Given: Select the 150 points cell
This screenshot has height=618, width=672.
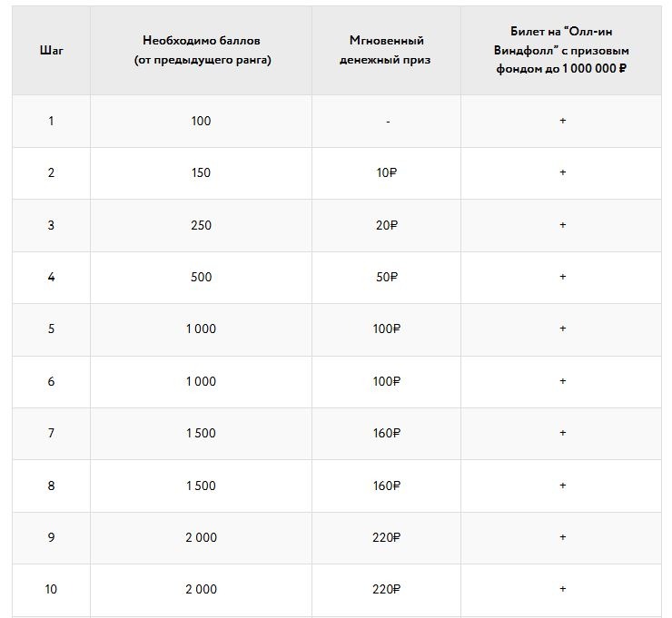Looking at the screenshot, I should click(x=201, y=172).
